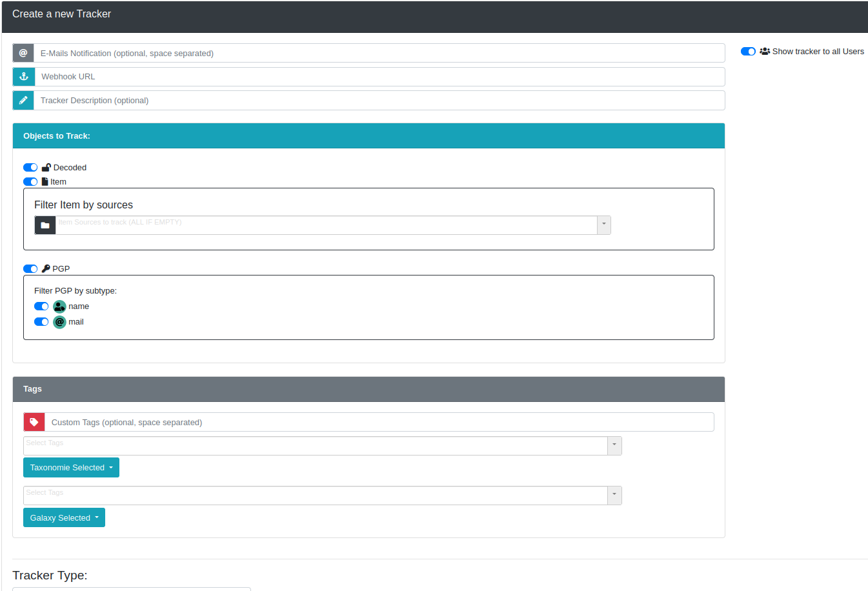Focus the Webhook URL field
The width and height of the screenshot is (868, 591).
click(x=379, y=77)
